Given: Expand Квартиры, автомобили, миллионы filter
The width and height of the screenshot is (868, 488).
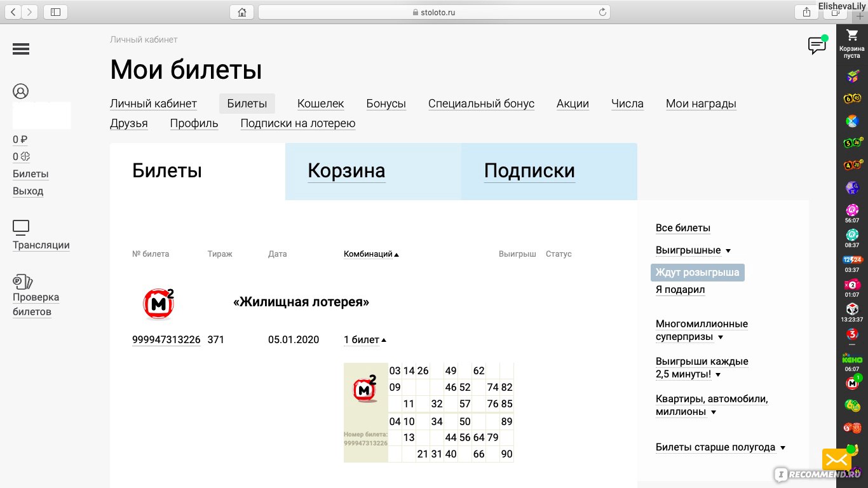Looking at the screenshot, I should tap(712, 405).
